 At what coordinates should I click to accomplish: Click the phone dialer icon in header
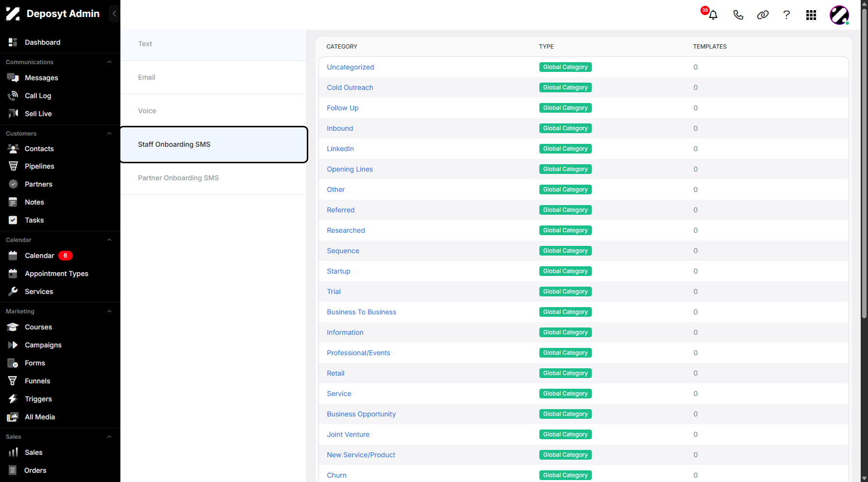click(x=738, y=15)
